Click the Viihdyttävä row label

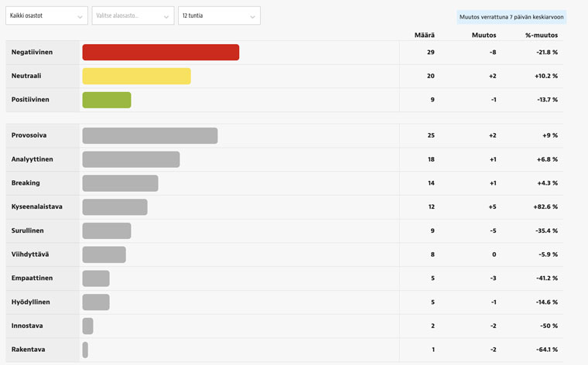coord(30,254)
